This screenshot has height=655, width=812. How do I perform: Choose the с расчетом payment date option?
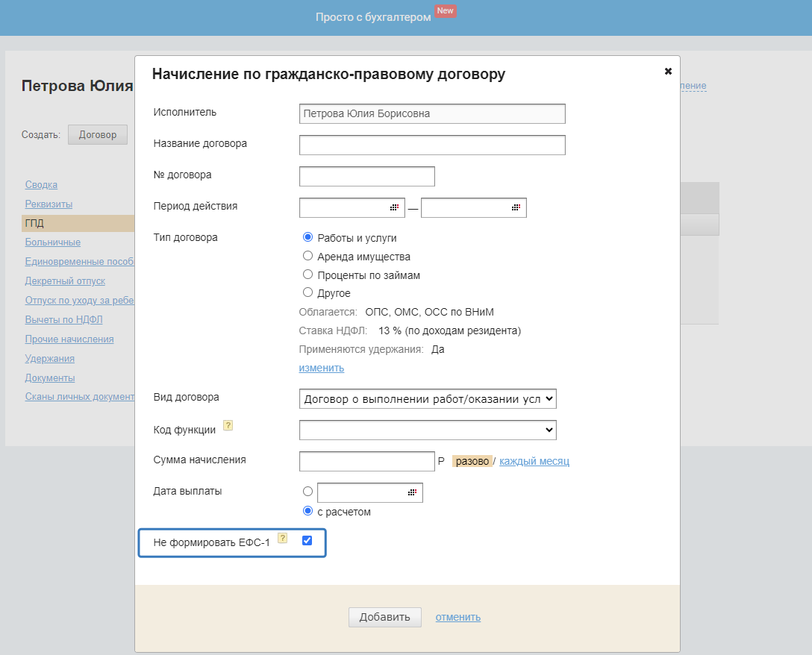point(307,511)
